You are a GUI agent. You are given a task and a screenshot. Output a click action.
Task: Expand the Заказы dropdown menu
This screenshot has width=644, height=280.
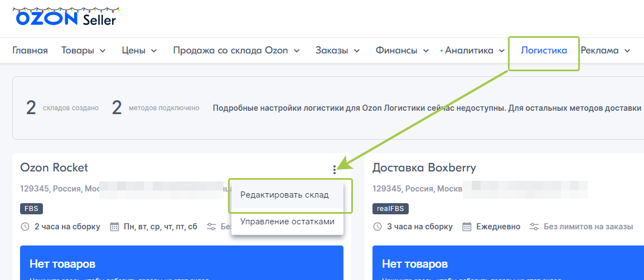click(x=338, y=51)
